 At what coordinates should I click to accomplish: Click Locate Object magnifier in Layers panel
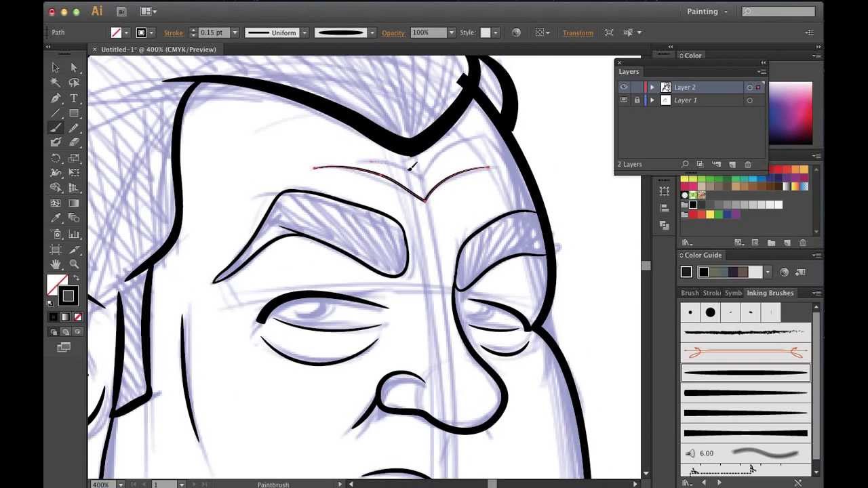pos(685,164)
